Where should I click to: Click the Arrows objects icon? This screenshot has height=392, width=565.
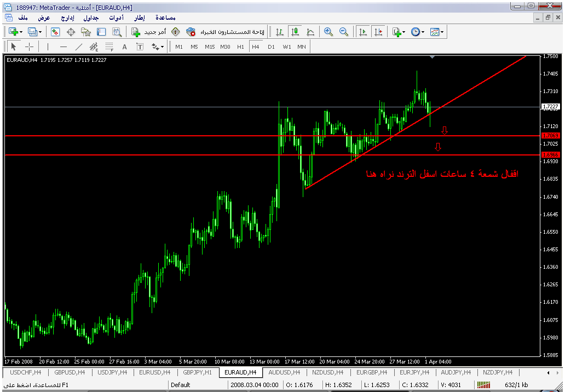155,47
